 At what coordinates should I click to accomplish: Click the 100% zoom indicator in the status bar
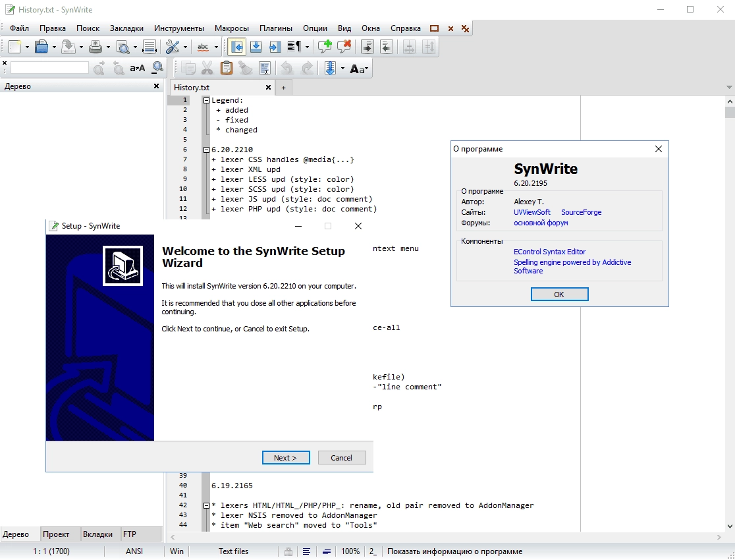pyautogui.click(x=350, y=551)
